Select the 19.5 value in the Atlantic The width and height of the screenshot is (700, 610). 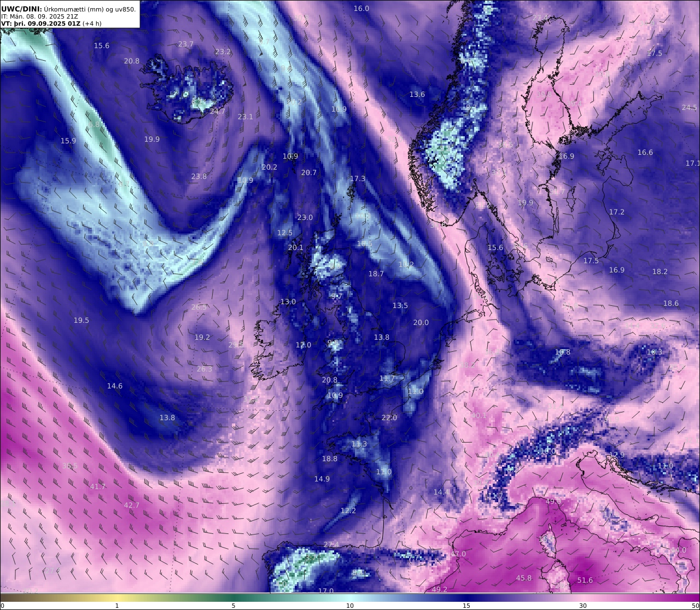(x=81, y=320)
